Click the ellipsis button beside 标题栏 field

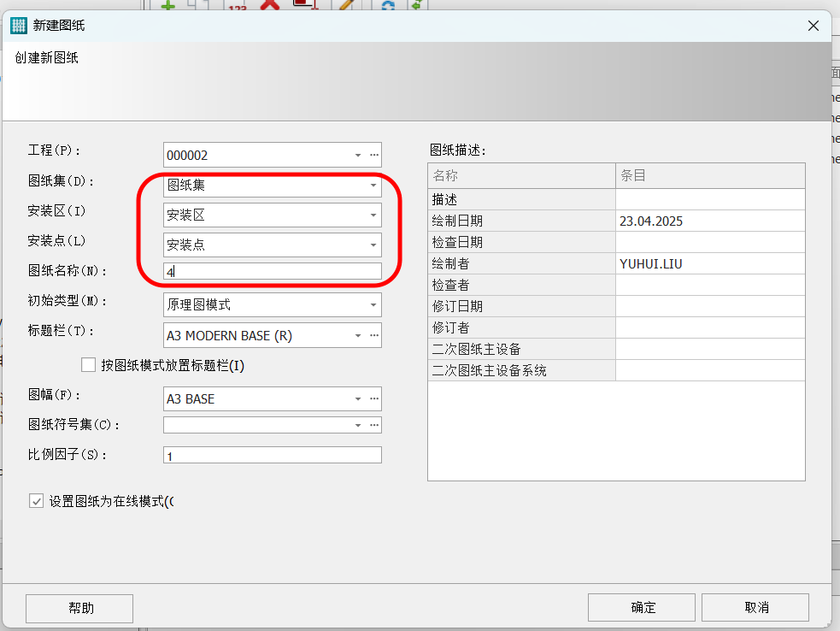pyautogui.click(x=374, y=336)
